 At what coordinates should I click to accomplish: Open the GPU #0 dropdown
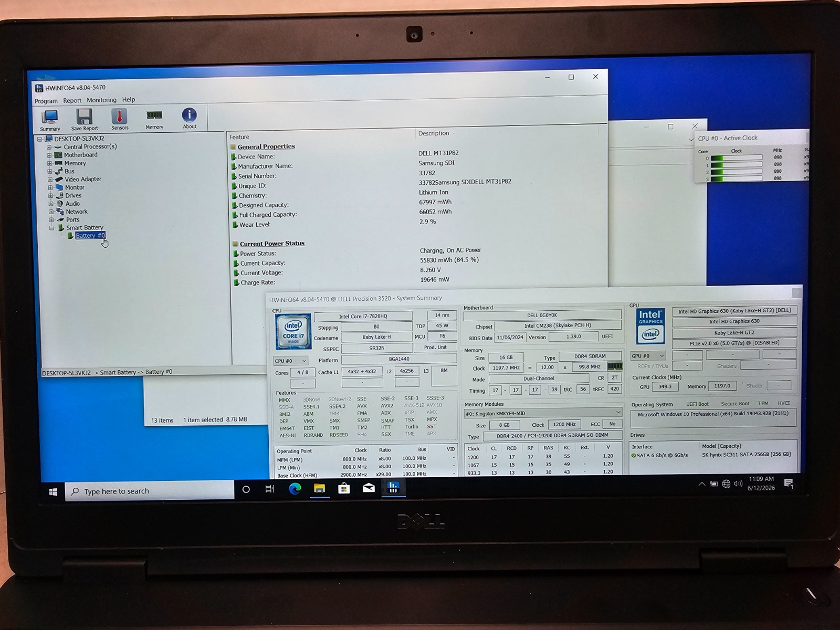pyautogui.click(x=648, y=355)
